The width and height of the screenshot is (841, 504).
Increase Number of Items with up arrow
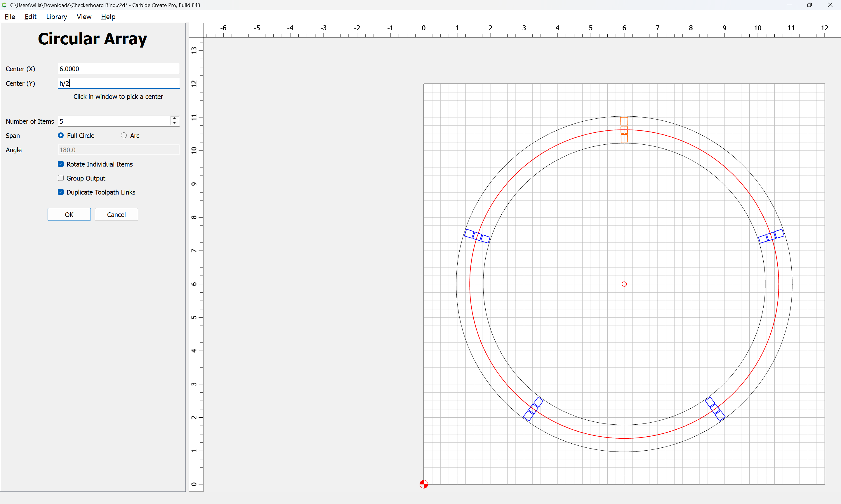click(x=174, y=118)
